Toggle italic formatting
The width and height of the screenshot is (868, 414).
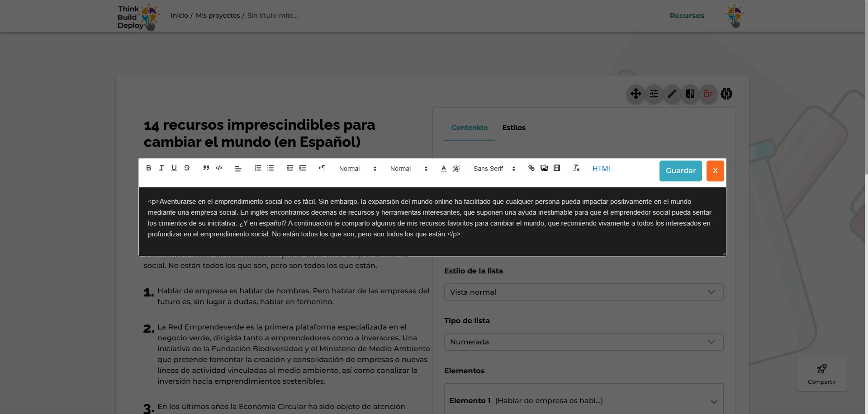pyautogui.click(x=161, y=168)
